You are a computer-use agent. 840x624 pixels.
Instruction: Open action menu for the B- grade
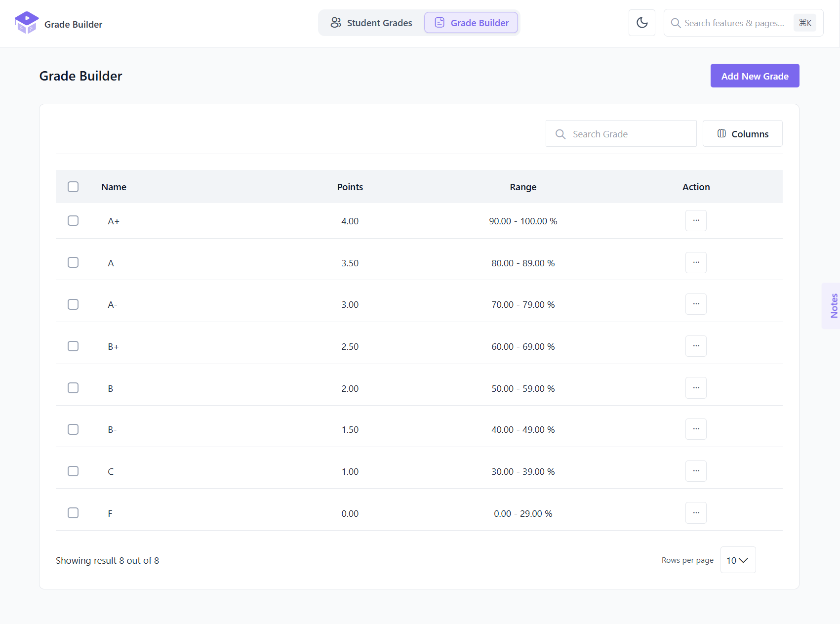point(696,429)
